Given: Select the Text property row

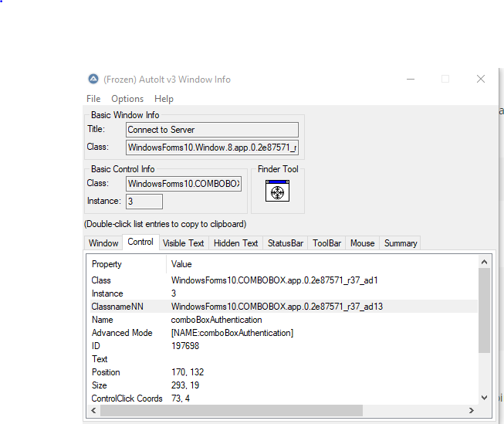Looking at the screenshot, I should pos(282,359).
